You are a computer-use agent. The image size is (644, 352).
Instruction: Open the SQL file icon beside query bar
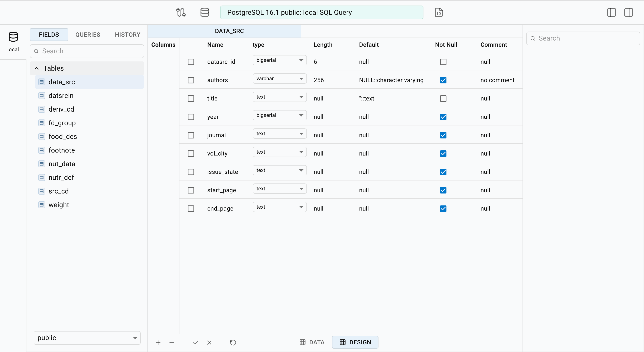tap(439, 12)
